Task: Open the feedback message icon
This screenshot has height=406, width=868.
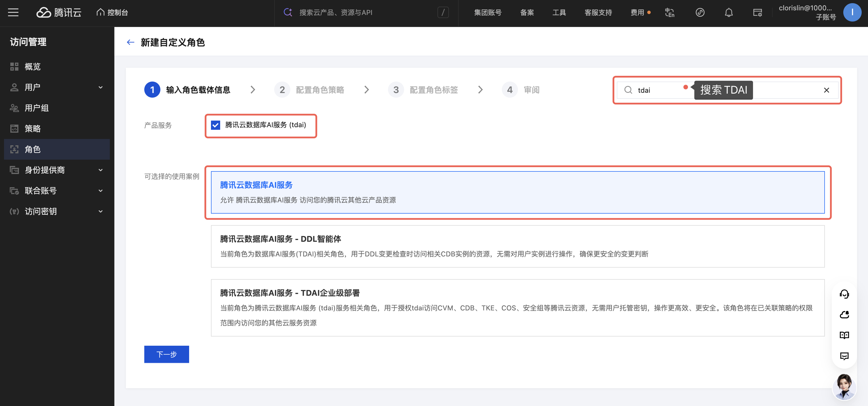Action: click(x=844, y=356)
